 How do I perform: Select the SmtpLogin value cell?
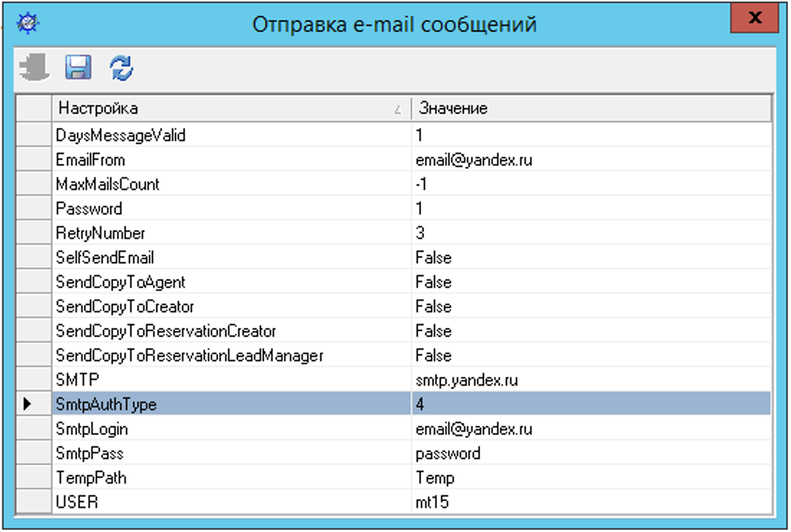pyautogui.click(x=590, y=429)
